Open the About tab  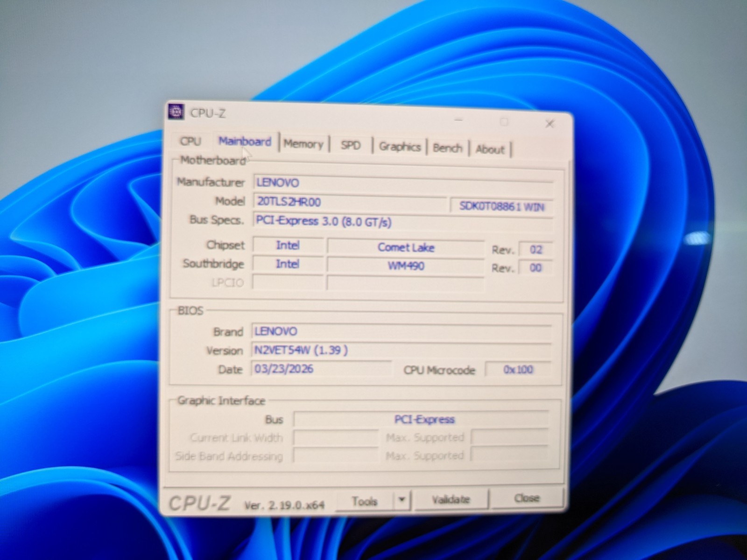490,149
